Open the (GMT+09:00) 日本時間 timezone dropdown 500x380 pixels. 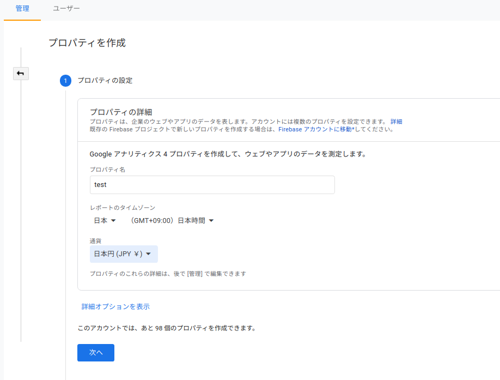[172, 220]
